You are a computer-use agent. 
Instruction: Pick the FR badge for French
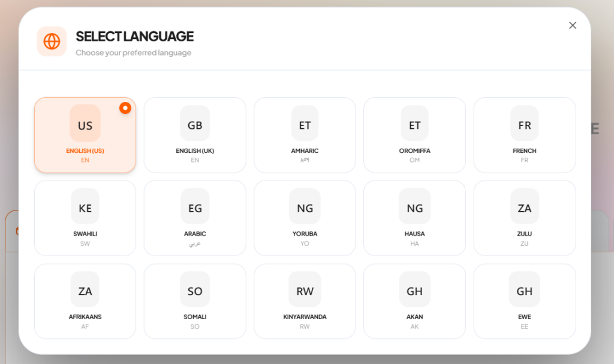pos(524,124)
